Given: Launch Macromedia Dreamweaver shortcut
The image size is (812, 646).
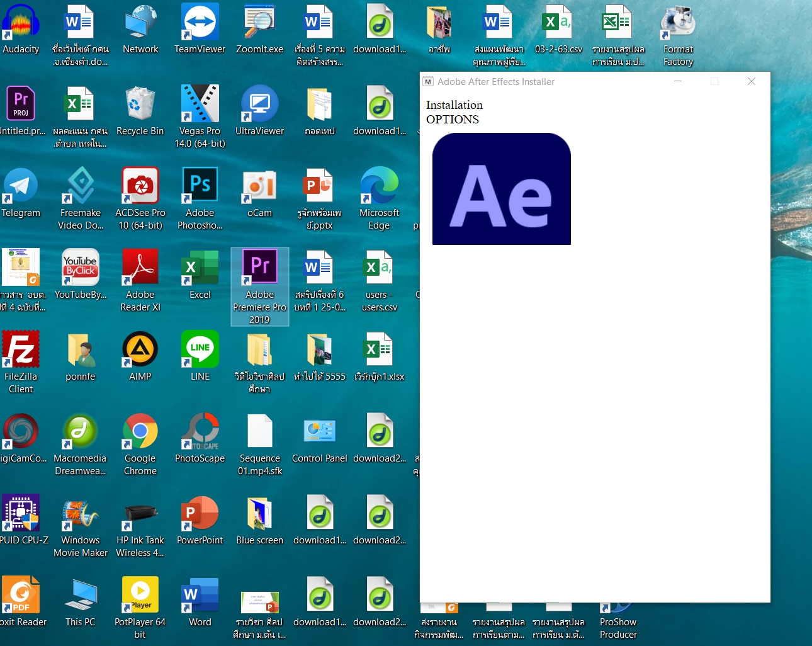Looking at the screenshot, I should (x=81, y=445).
